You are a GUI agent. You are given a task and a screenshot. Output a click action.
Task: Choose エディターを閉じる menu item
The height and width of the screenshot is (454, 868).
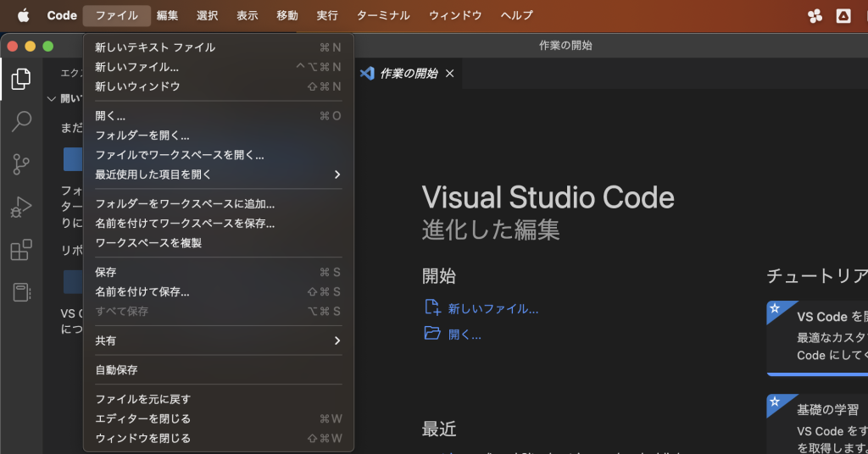coord(218,418)
